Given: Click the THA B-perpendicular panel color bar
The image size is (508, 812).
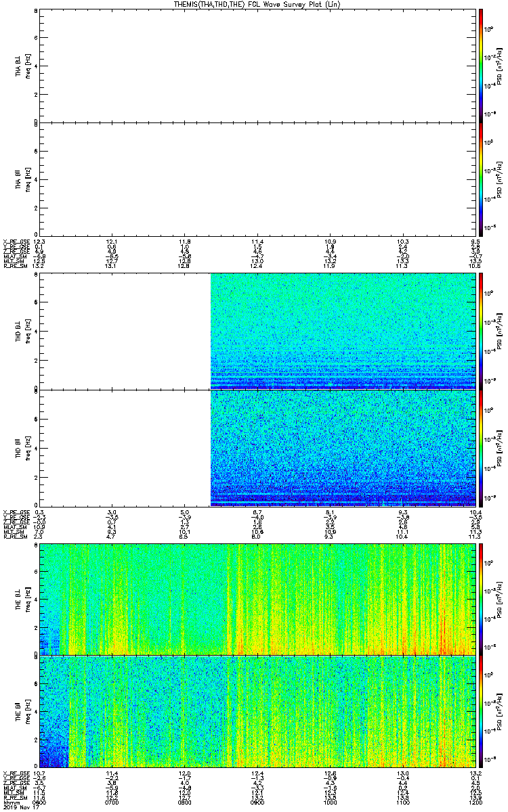Looking at the screenshot, I should pos(480,65).
